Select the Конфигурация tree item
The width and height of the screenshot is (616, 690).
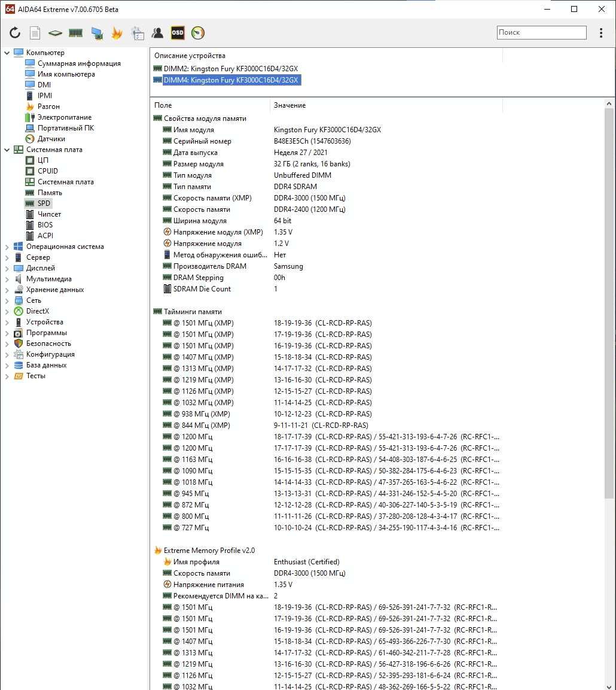[x=50, y=355]
